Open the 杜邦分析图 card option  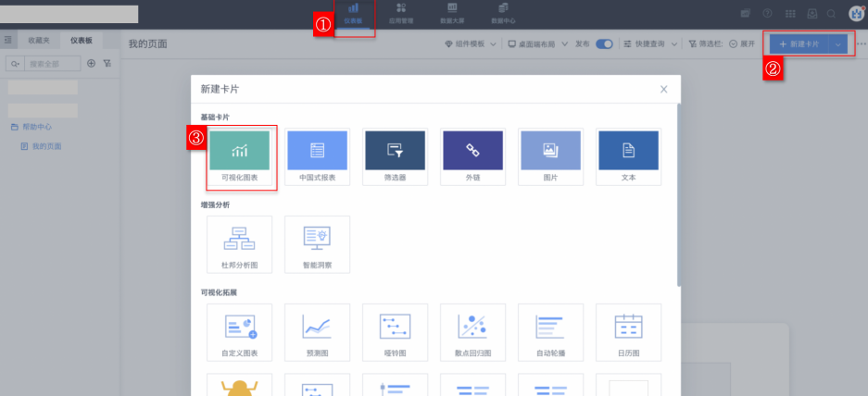240,244
